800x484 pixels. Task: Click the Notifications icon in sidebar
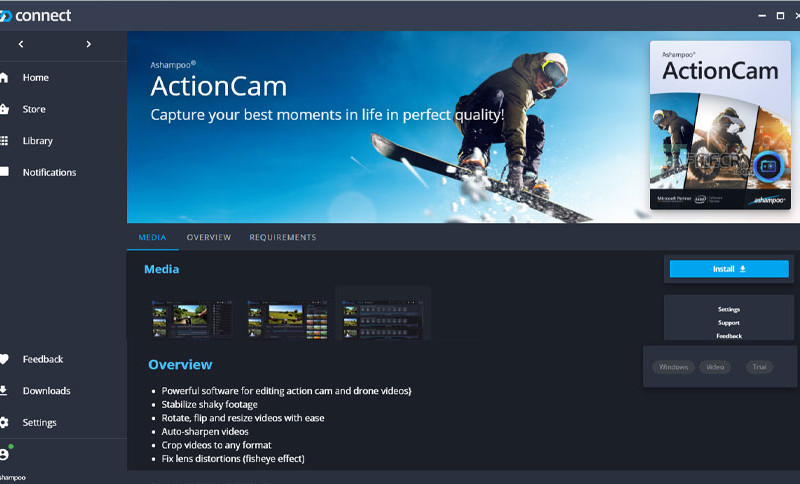coord(4,172)
